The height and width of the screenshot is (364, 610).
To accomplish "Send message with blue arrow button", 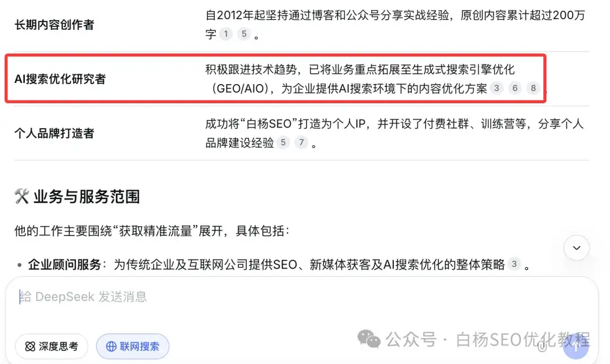I will coord(576,347).
